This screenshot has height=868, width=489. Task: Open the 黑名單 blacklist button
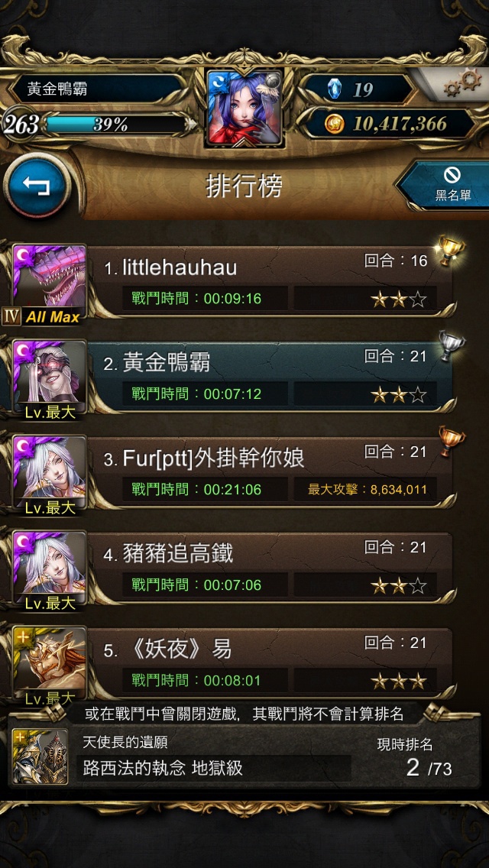tap(449, 185)
